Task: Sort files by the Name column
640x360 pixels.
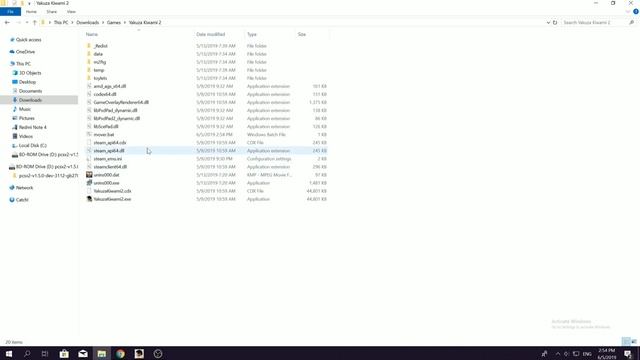Action: click(92, 34)
